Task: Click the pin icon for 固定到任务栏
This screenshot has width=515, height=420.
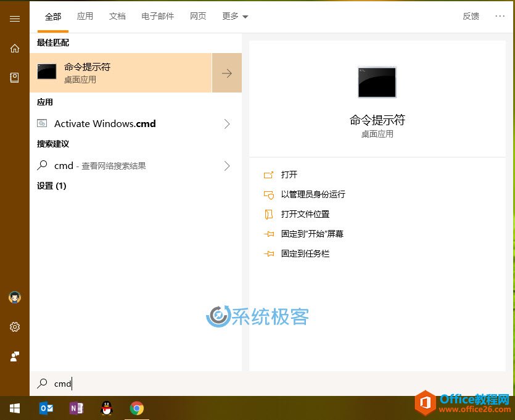Action: pyautogui.click(x=269, y=253)
